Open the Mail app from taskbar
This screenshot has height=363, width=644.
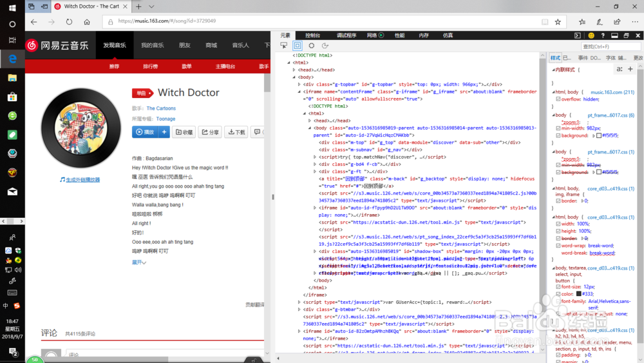[12, 191]
